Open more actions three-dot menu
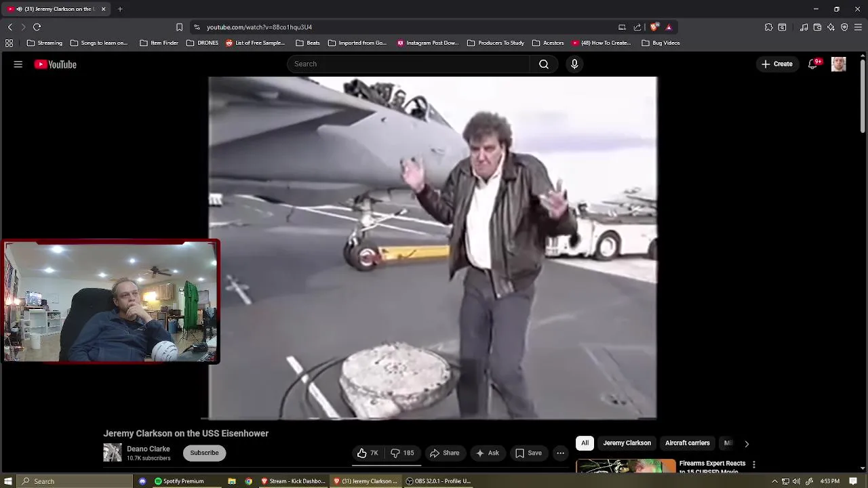The image size is (868, 488). [560, 453]
